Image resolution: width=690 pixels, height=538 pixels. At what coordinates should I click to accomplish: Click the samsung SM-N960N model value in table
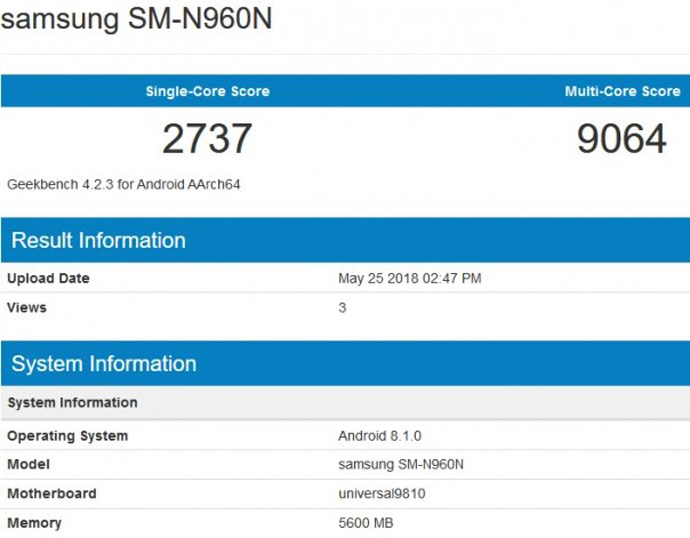tap(401, 464)
